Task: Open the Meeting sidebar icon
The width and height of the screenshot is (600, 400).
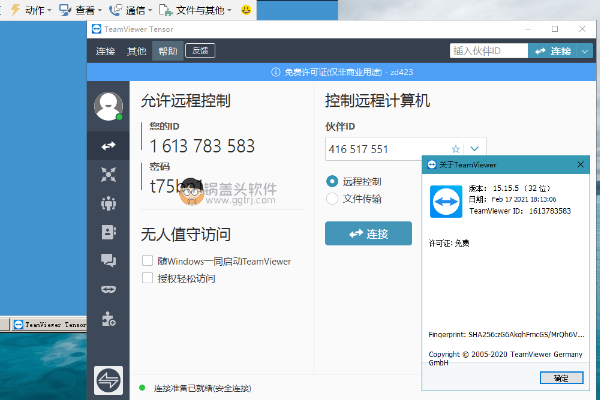Action: (108, 203)
